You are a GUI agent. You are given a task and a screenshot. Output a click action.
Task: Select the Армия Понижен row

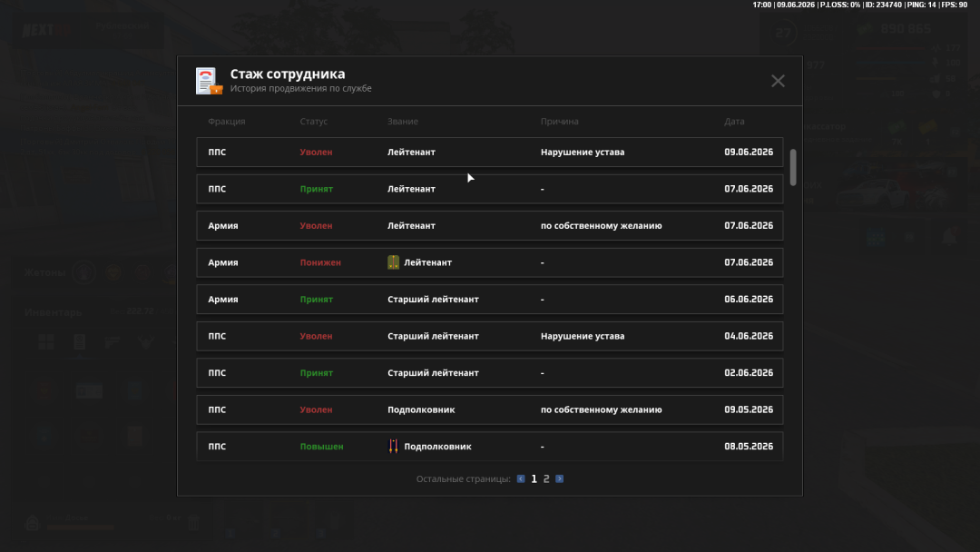pyautogui.click(x=489, y=262)
